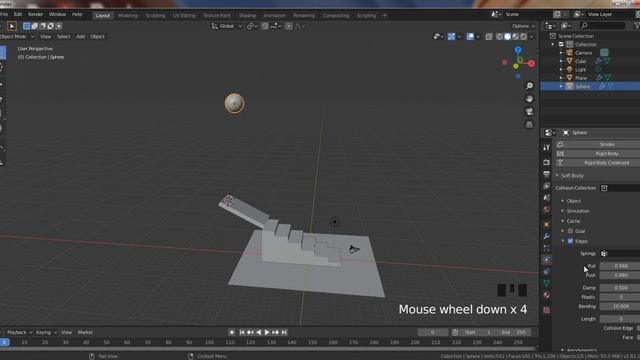The height and width of the screenshot is (360, 640).
Task: Open Options dropdown in viewport header
Action: [x=523, y=26]
